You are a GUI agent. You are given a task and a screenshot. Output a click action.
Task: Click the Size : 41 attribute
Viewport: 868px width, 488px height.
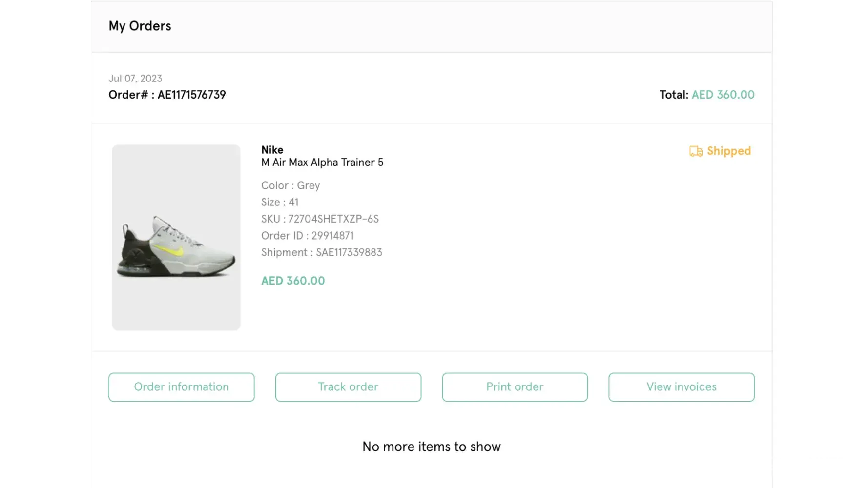pos(279,202)
